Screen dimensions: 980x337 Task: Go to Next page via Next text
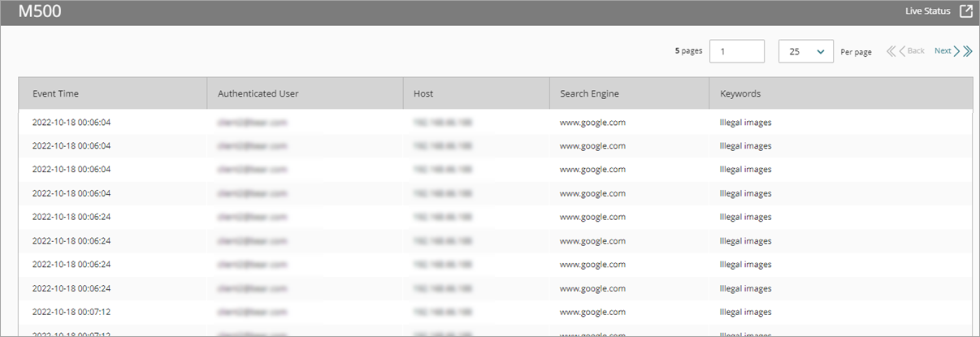(x=942, y=51)
